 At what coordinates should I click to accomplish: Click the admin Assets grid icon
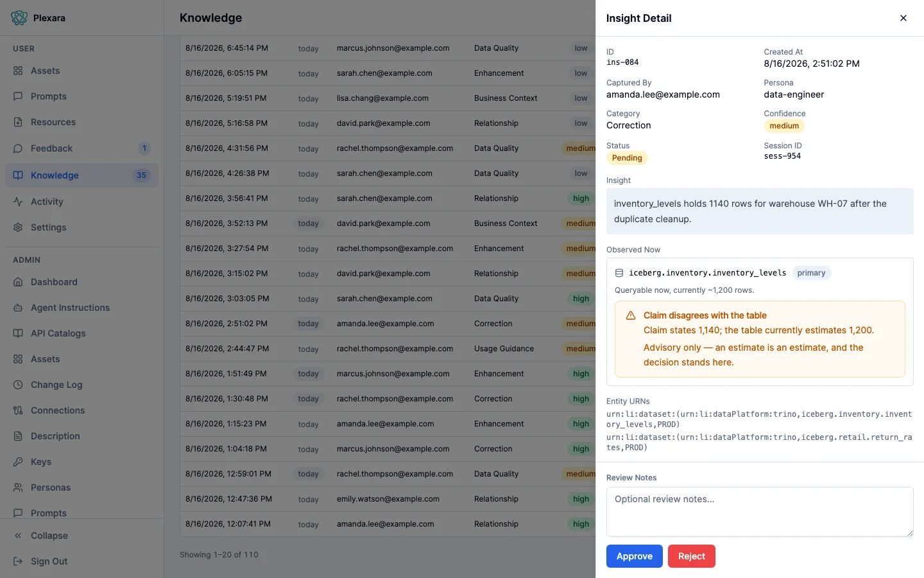18,359
